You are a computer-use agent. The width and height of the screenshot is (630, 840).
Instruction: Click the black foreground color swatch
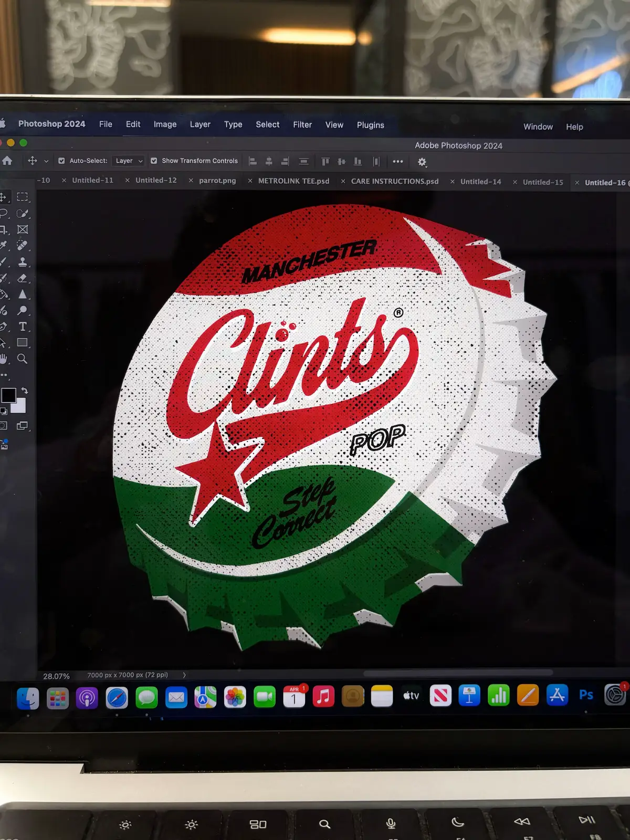tap(8, 395)
